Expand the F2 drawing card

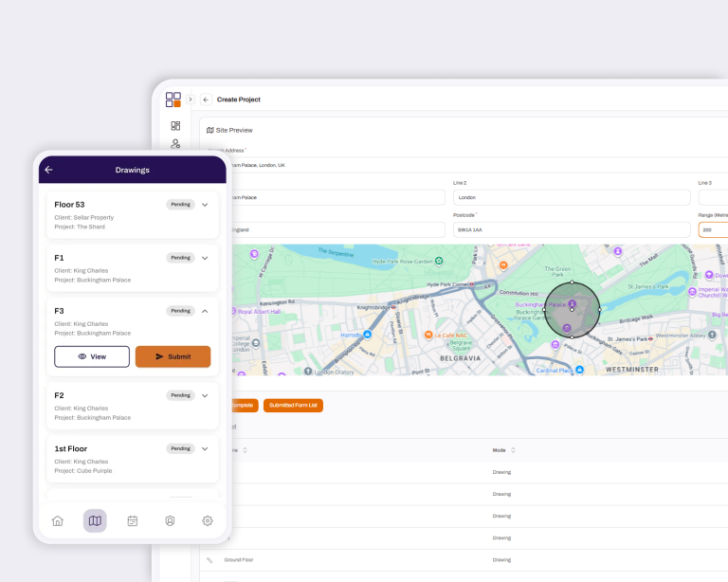(x=205, y=395)
